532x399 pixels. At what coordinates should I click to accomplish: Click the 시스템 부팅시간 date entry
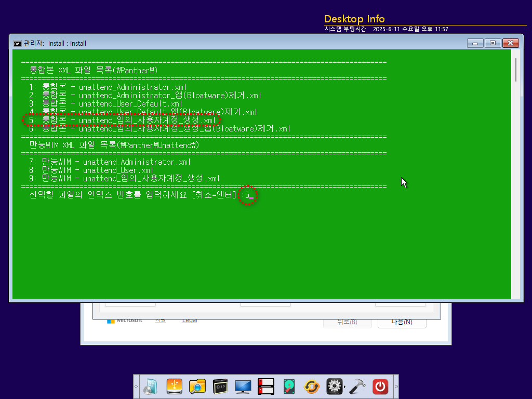(387, 29)
